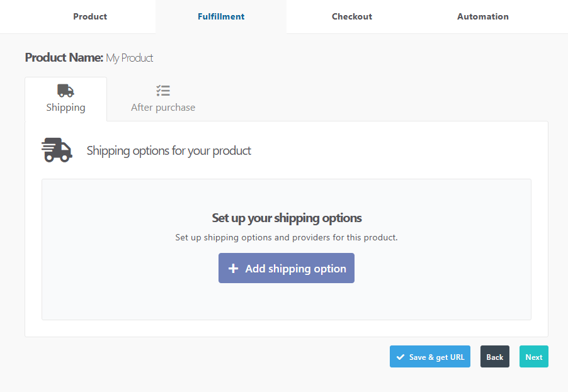Click the Set up your shipping options heading
This screenshot has height=392, width=568.
pos(287,218)
